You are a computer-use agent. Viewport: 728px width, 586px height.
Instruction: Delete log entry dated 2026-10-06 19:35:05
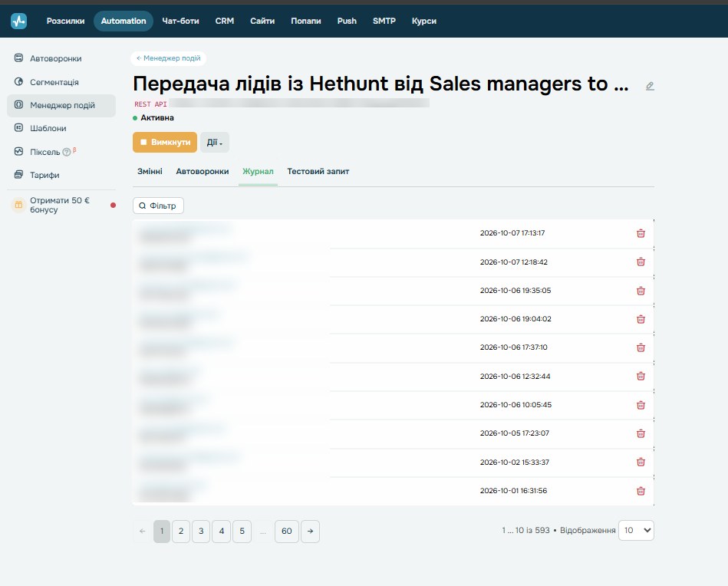pyautogui.click(x=641, y=291)
